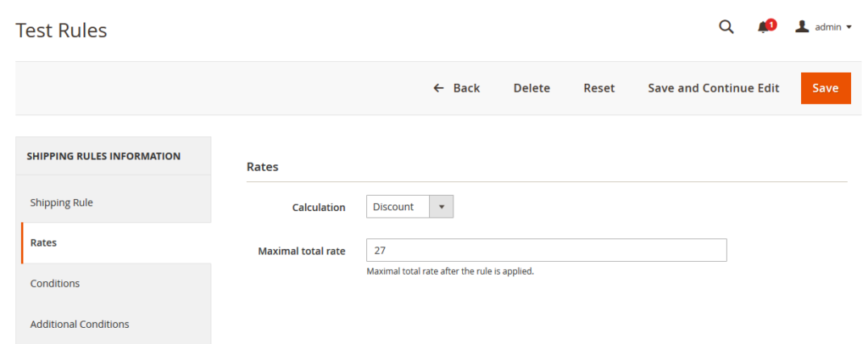Click the Shipping Rules Information header
The width and height of the screenshot is (868, 344).
103,156
